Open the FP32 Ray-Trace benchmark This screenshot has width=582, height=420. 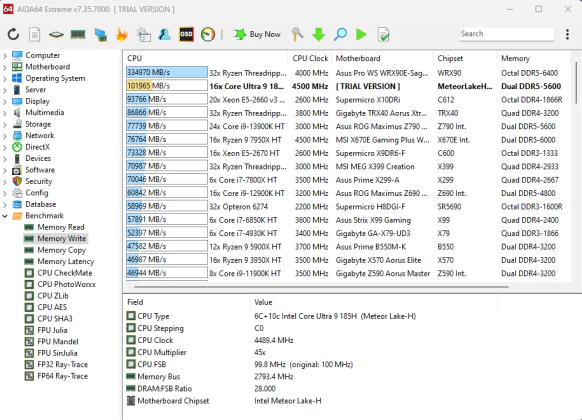point(62,365)
